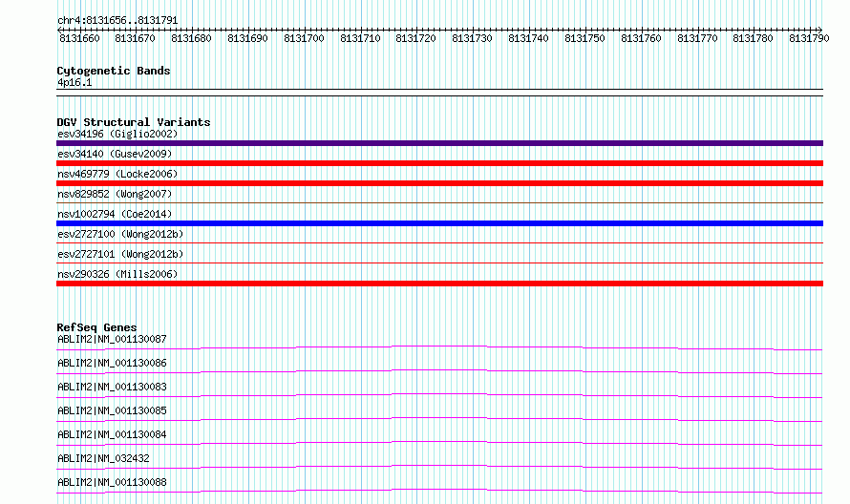This screenshot has width=850, height=504.
Task: Open transcript ABLIM2|NM_001130085 label
Action: pyautogui.click(x=112, y=410)
